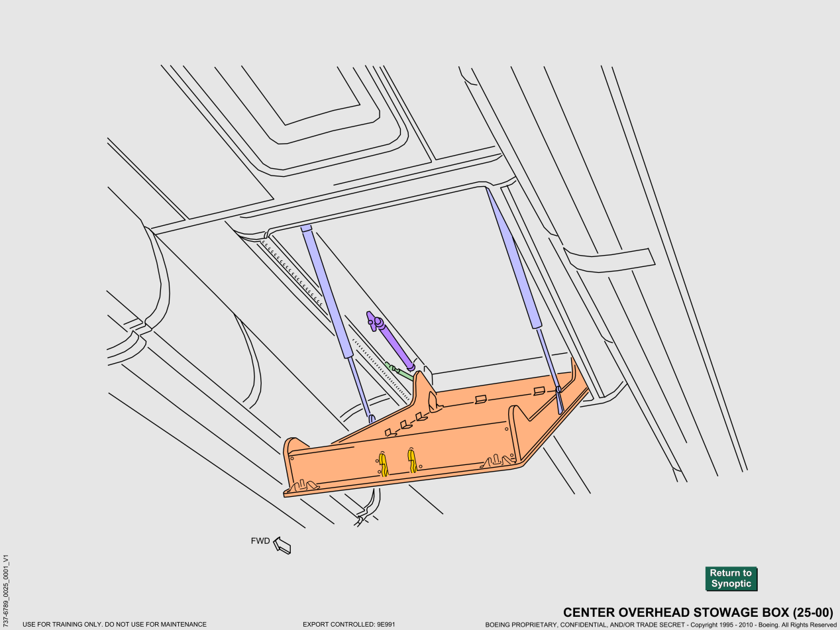Select the left yellow latch on the door
Viewport: 840px width, 630px height.
click(383, 464)
